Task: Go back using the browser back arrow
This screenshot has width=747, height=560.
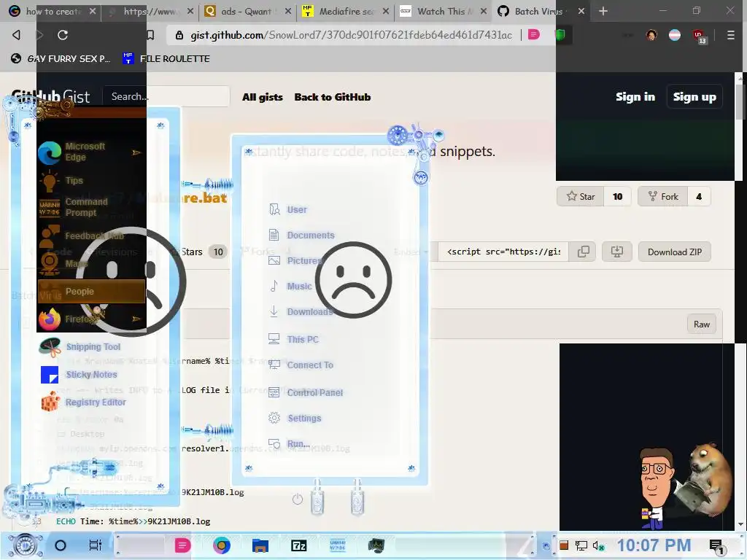Action: (16, 35)
